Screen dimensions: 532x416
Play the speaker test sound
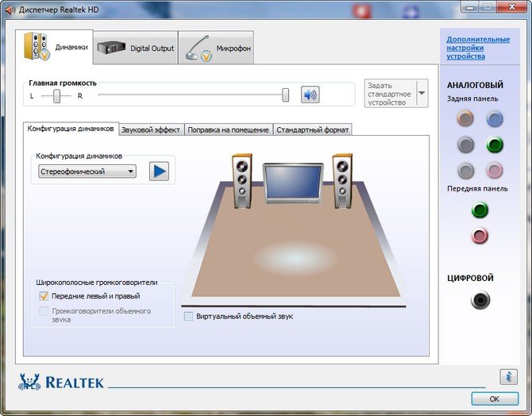pyautogui.click(x=159, y=171)
